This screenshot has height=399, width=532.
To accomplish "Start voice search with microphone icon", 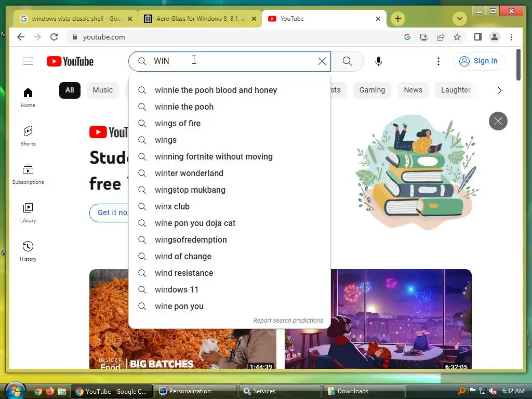I will tap(379, 61).
